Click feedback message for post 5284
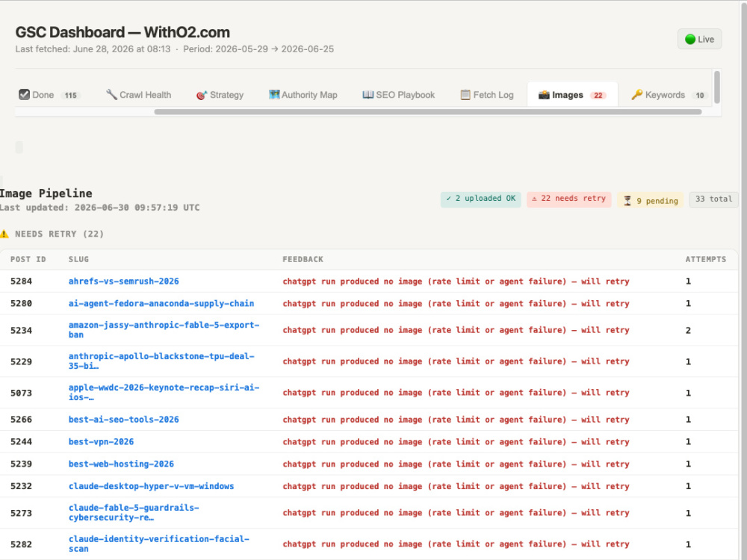Image resolution: width=747 pixels, height=560 pixels. (x=456, y=281)
